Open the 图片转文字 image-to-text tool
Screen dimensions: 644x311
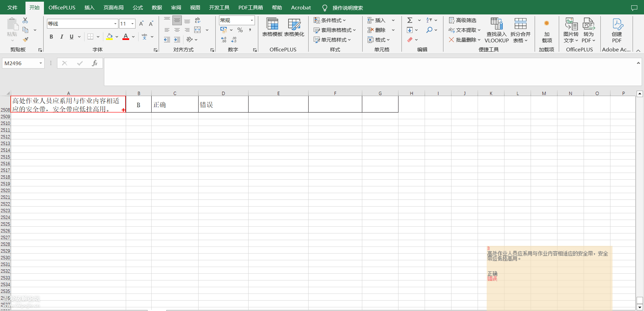(x=571, y=30)
